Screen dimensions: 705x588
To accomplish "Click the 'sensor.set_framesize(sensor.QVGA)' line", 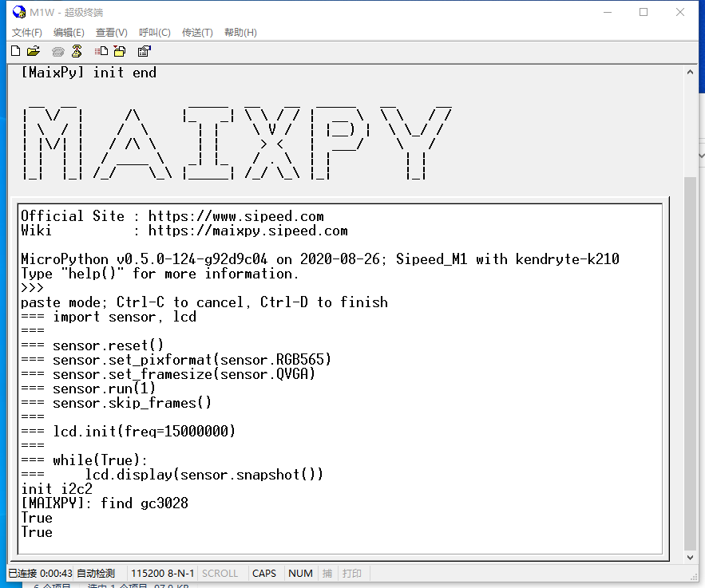I will point(184,374).
